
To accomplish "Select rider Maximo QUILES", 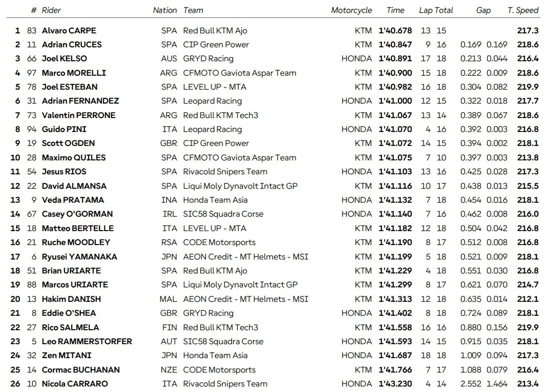I will click(x=74, y=157).
